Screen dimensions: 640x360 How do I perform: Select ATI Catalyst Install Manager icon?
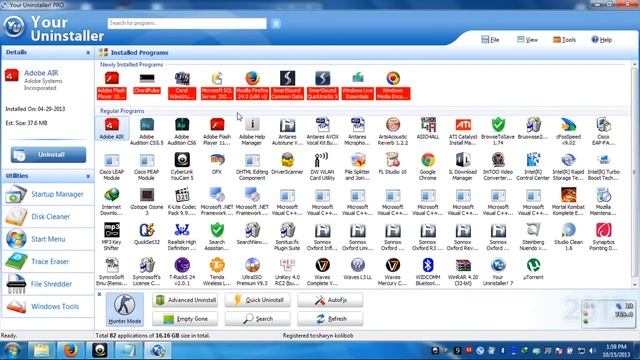[463, 131]
